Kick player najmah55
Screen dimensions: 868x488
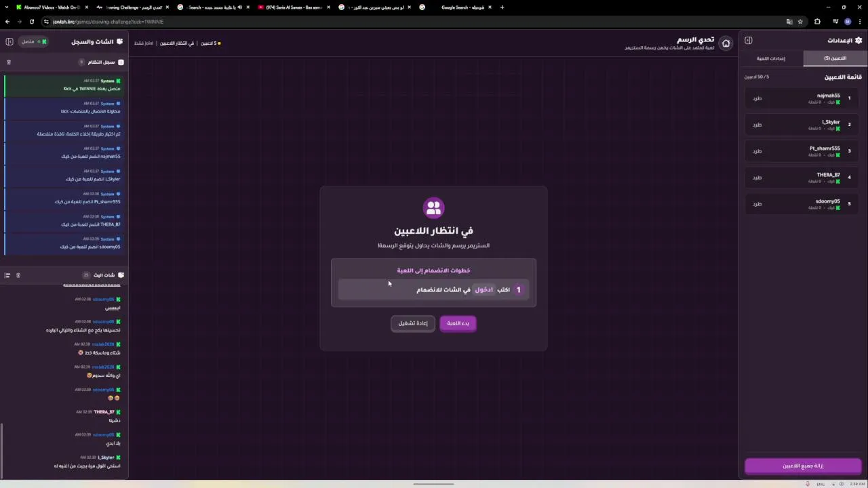757,98
